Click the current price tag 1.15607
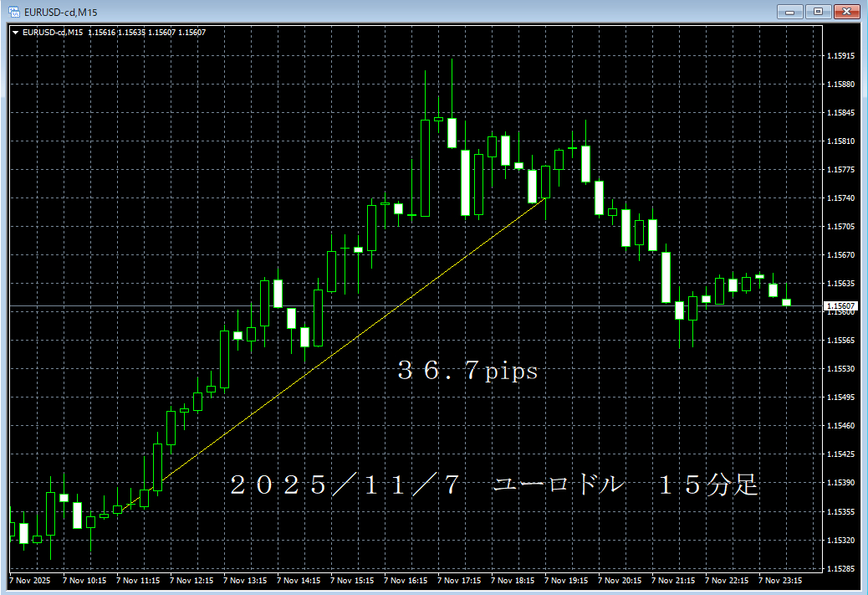The width and height of the screenshot is (868, 595). point(840,306)
